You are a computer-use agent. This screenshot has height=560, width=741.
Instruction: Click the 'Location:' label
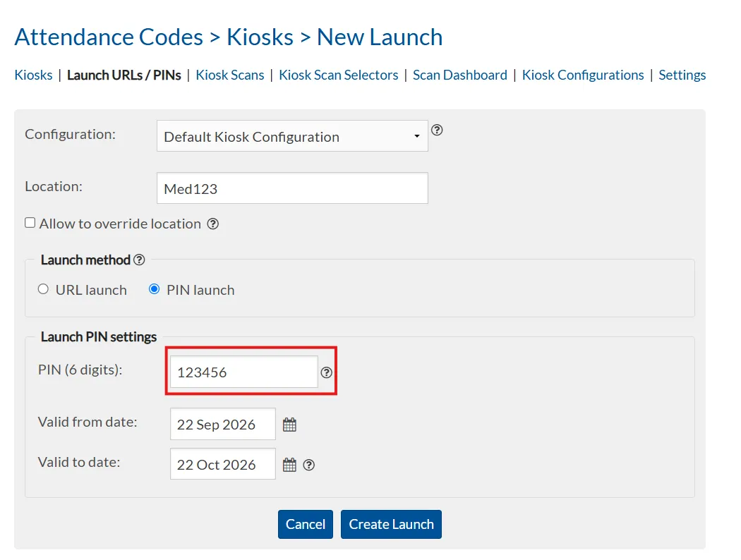click(54, 186)
